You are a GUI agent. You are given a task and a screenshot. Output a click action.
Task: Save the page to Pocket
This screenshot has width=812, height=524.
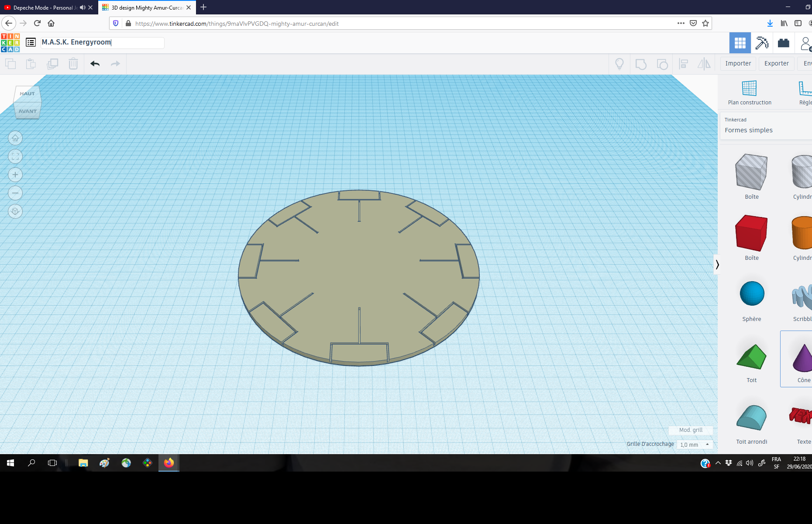coord(693,23)
